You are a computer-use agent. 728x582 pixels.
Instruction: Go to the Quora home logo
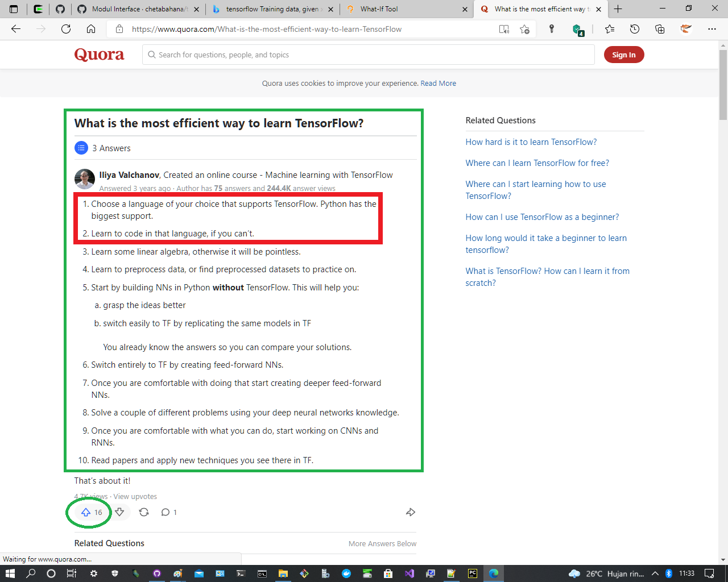(99, 55)
